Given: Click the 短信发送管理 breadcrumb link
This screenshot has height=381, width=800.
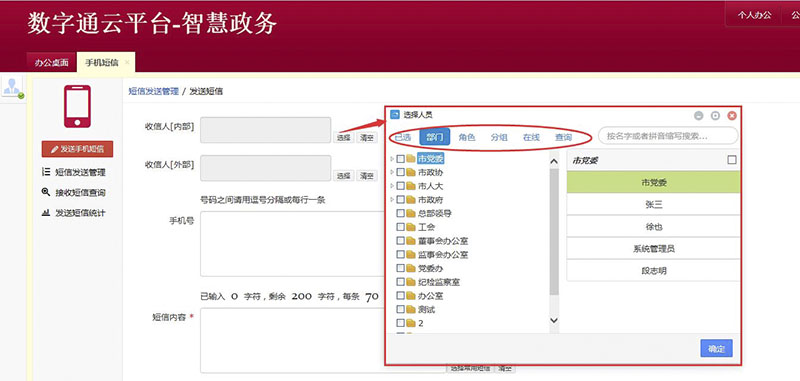Looking at the screenshot, I should (154, 91).
